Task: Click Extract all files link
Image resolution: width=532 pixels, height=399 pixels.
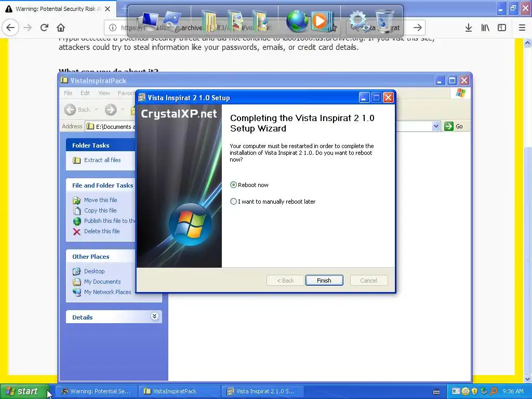Action: click(102, 160)
